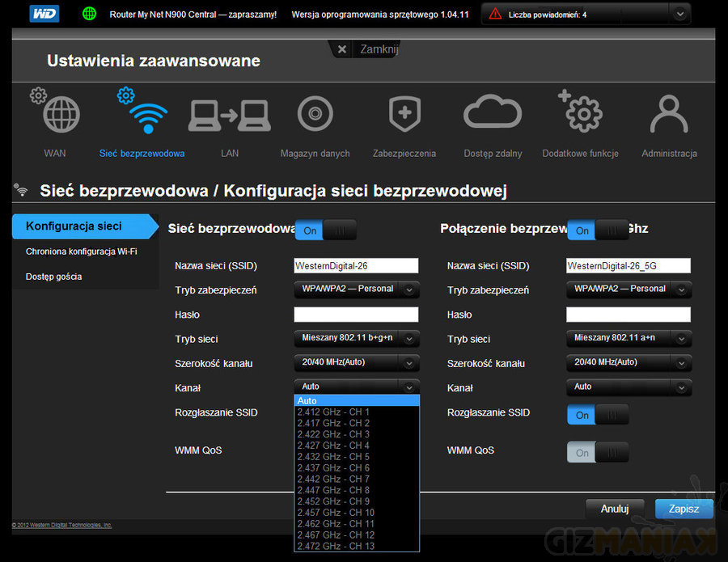
Task: Open Dodatkowe funkcje gear icon
Action: 581,114
